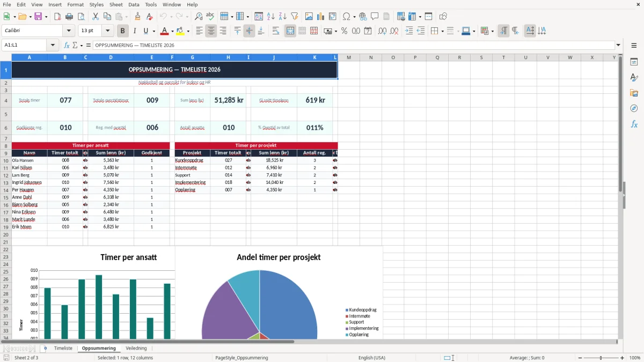
Task: Expand the formula bar
Action: pyautogui.click(x=618, y=45)
